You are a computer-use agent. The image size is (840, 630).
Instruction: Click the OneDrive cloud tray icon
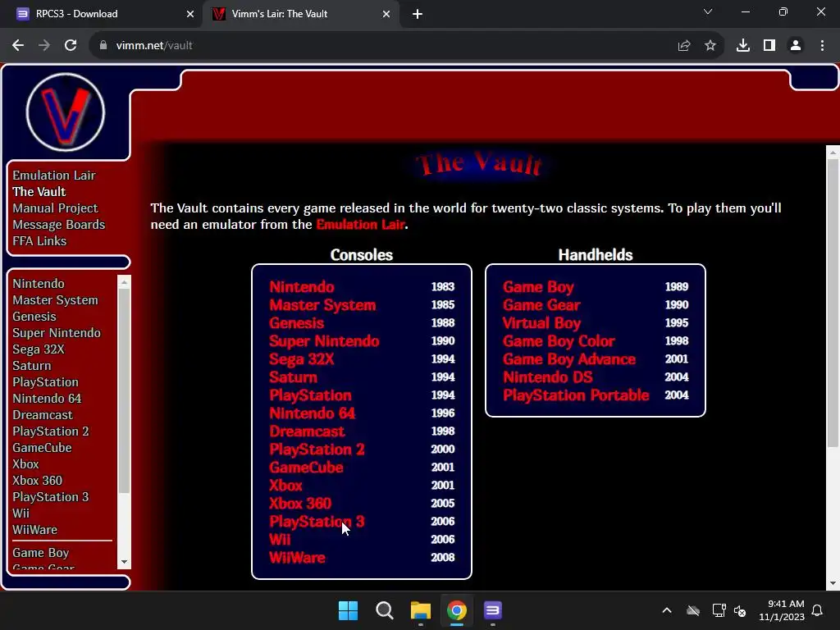click(x=693, y=610)
